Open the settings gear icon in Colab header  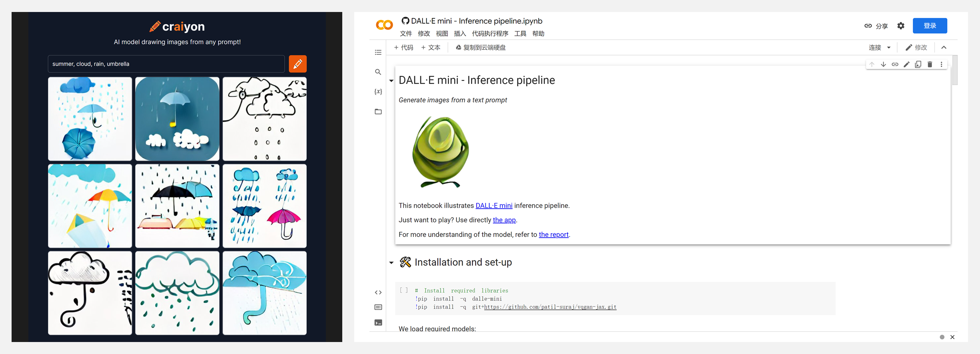tap(900, 26)
